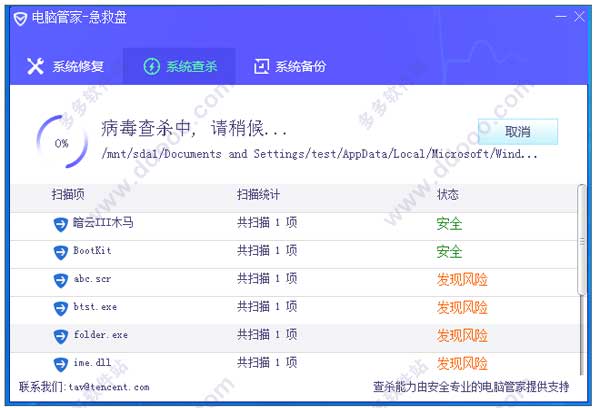Select the BootKit scan item name

pyautogui.click(x=92, y=251)
